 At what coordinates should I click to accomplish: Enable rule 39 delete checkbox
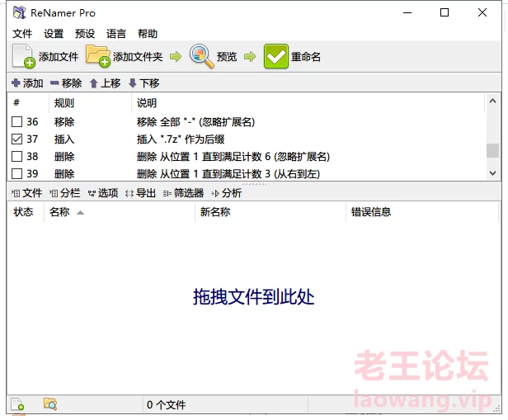tap(16, 174)
